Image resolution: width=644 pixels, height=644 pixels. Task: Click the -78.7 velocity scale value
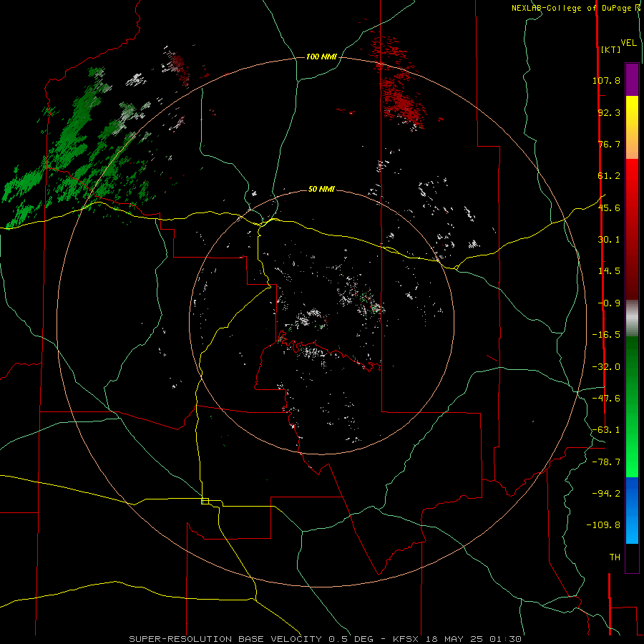(x=606, y=462)
